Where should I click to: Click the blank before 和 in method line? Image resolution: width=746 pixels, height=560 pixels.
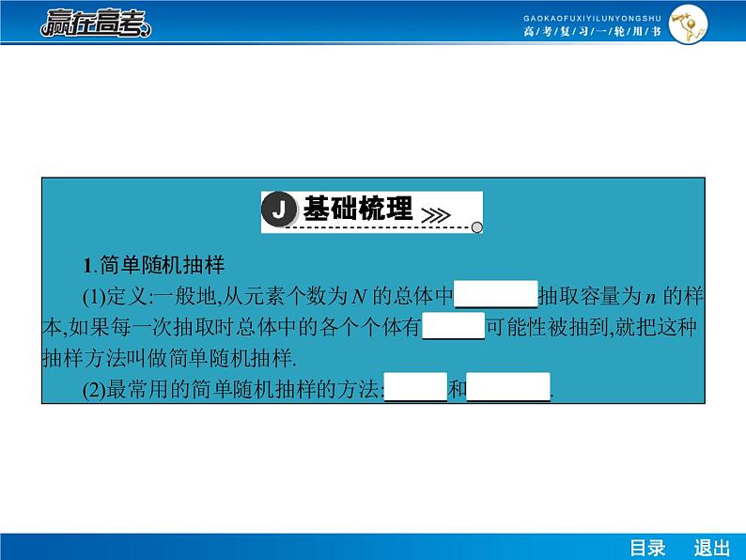415,387
